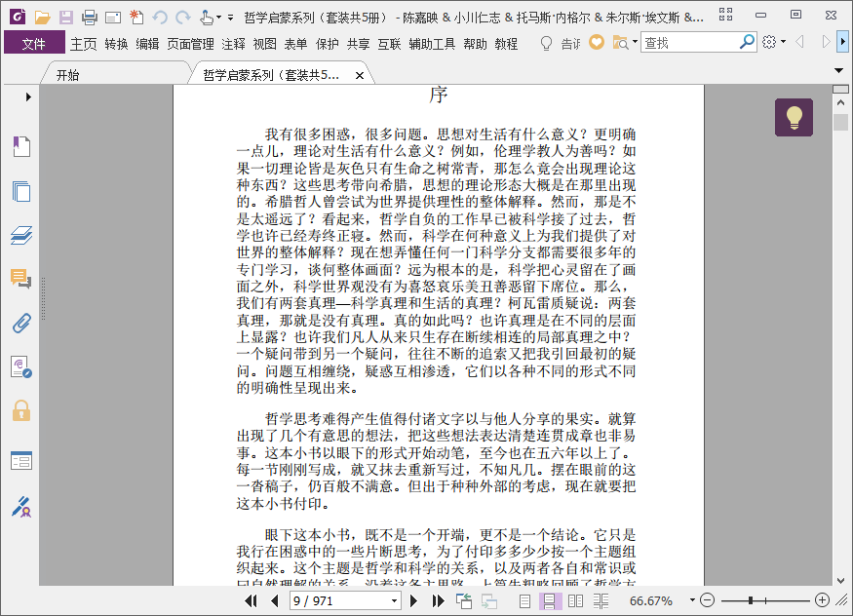This screenshot has width=853, height=616.
Task: Email the document via envelope icon
Action: coord(113,18)
